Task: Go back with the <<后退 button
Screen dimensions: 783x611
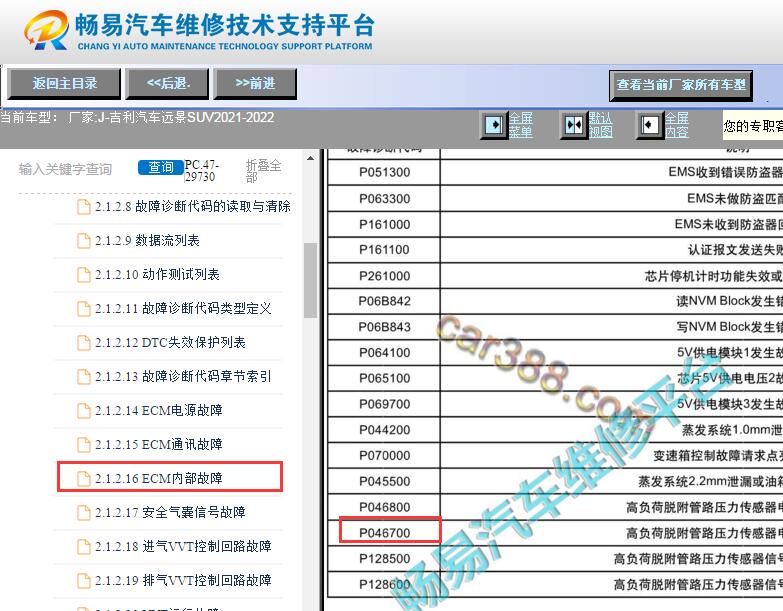Action: [x=168, y=84]
